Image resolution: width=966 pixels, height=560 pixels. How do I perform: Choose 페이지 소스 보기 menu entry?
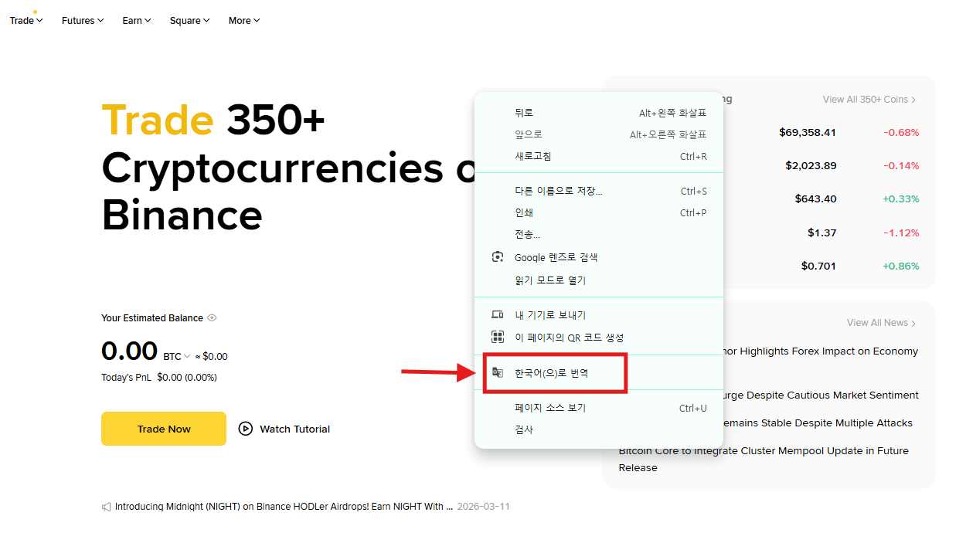click(x=599, y=408)
